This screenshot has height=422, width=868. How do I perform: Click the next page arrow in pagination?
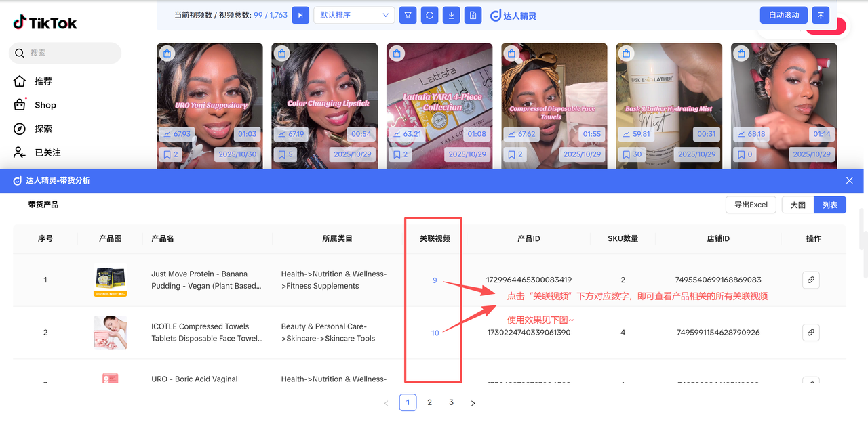point(473,403)
